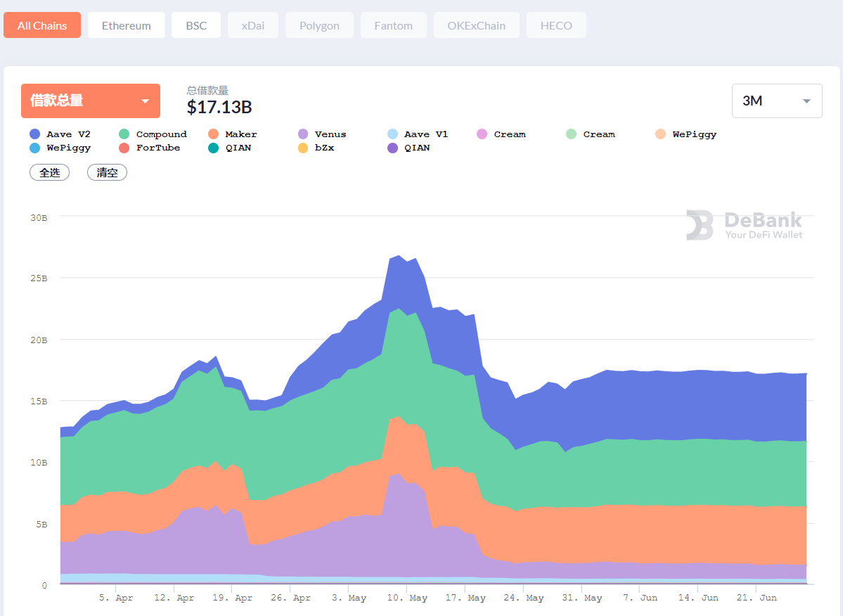Toggle the bZx legend series

point(316,147)
